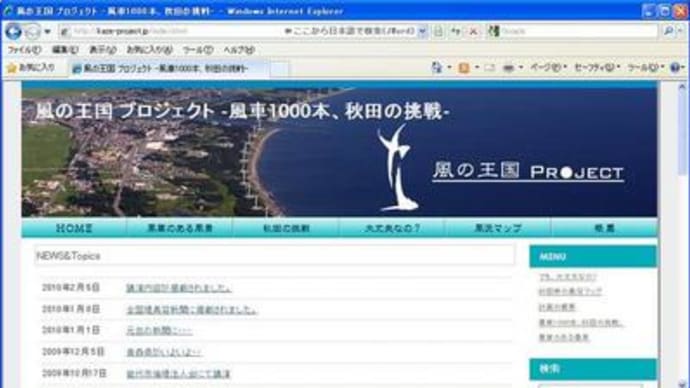Click the third link under MENU sidebar
690x388 pixels.
(557, 307)
